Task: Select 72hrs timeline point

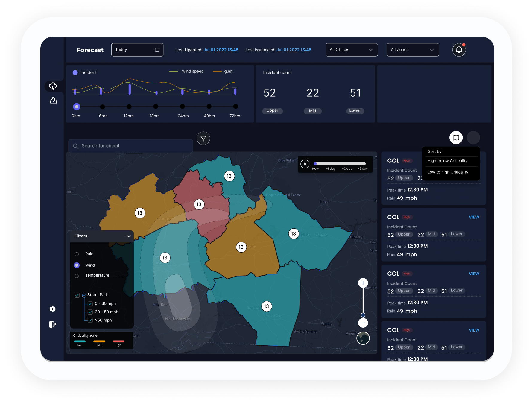Action: (x=236, y=107)
